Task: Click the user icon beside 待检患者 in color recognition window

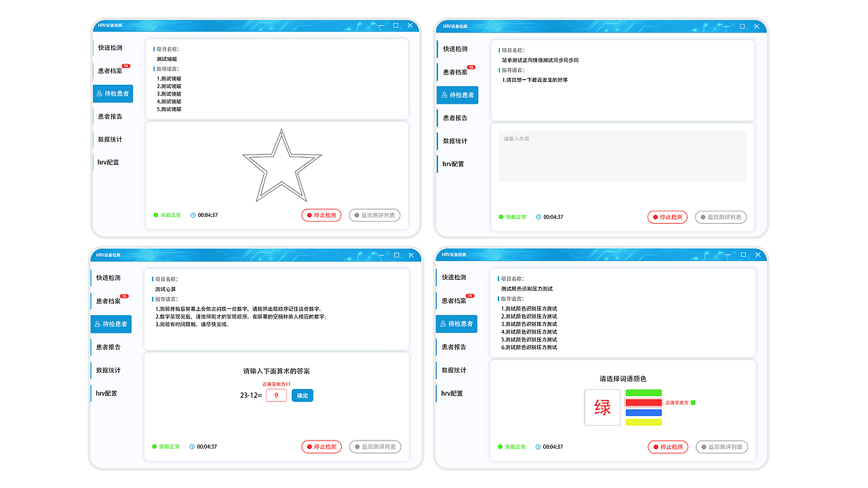Action: [x=443, y=324]
